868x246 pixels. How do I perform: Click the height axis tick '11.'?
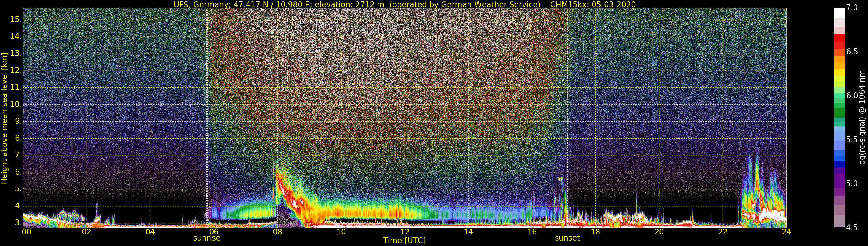click(x=16, y=87)
